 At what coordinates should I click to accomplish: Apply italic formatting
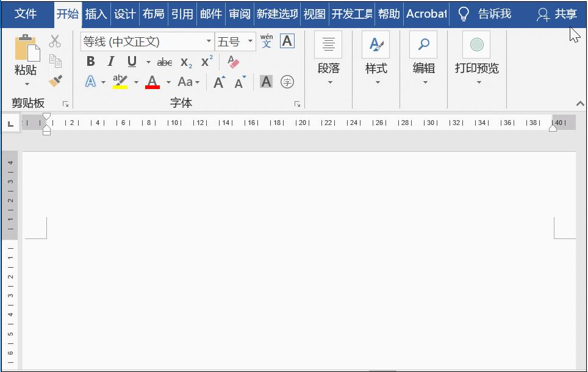click(110, 61)
